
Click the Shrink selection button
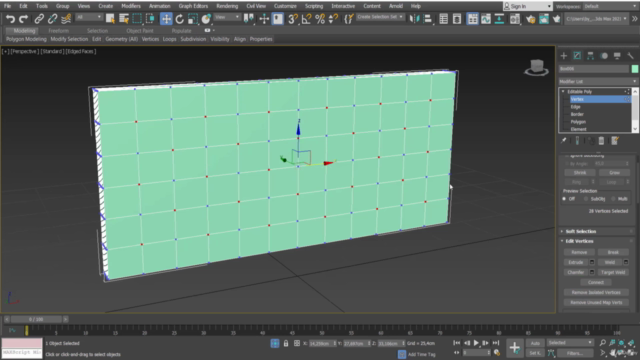(x=580, y=173)
